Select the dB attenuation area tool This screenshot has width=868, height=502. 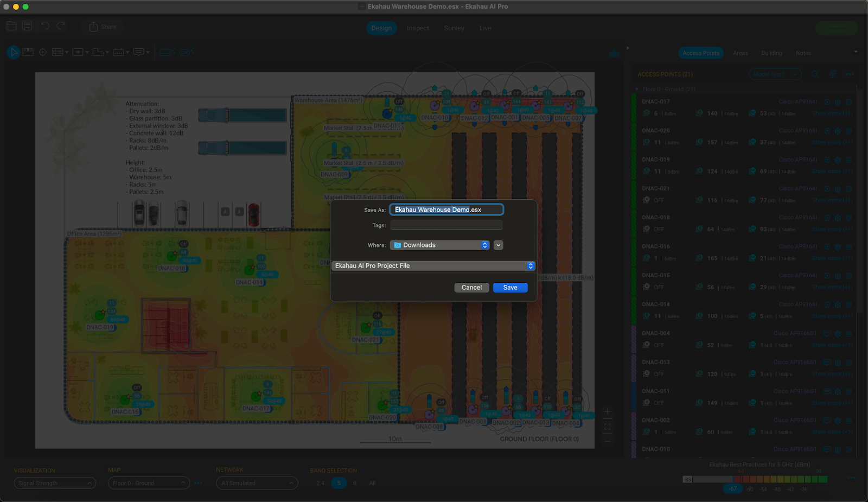point(78,52)
